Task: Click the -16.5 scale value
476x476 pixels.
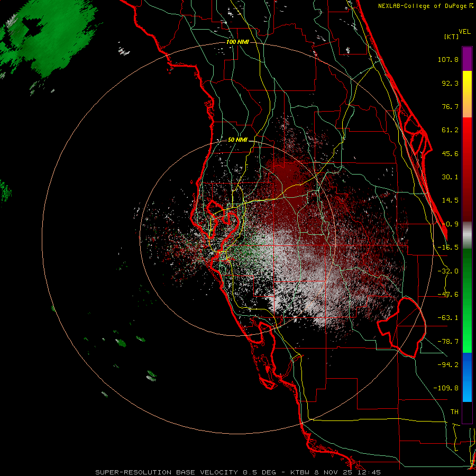Action: pos(448,248)
